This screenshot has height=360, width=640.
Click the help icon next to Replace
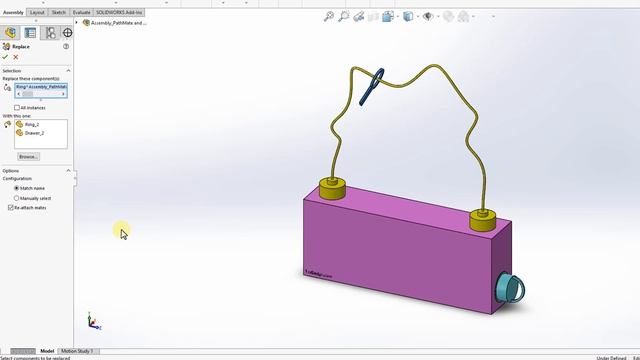click(66, 47)
